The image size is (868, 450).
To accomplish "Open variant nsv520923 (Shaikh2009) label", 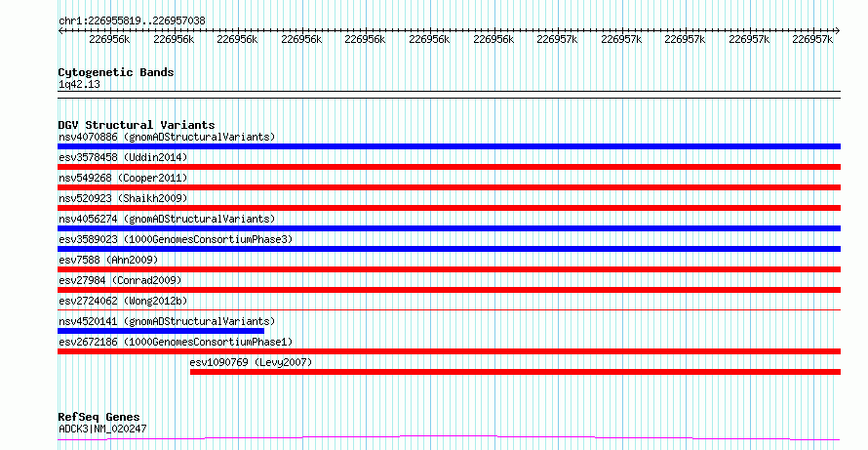I will click(x=123, y=198).
